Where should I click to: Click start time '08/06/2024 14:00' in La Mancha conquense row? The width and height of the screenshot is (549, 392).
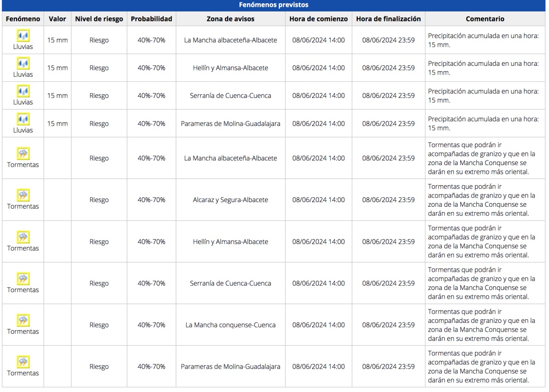(x=319, y=325)
